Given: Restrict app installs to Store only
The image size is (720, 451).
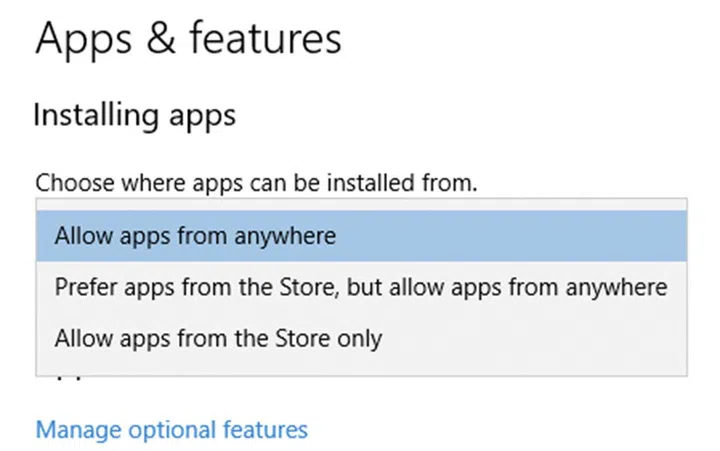Looking at the screenshot, I should [218, 338].
